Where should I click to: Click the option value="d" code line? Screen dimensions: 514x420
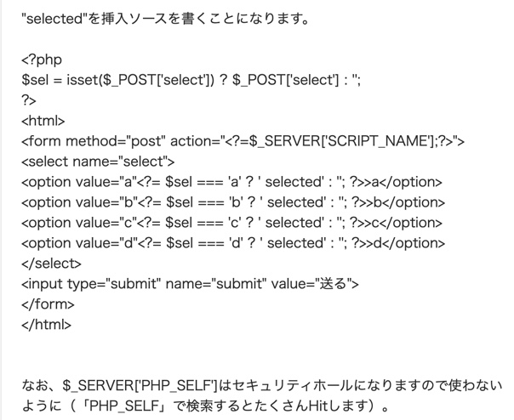(231, 242)
